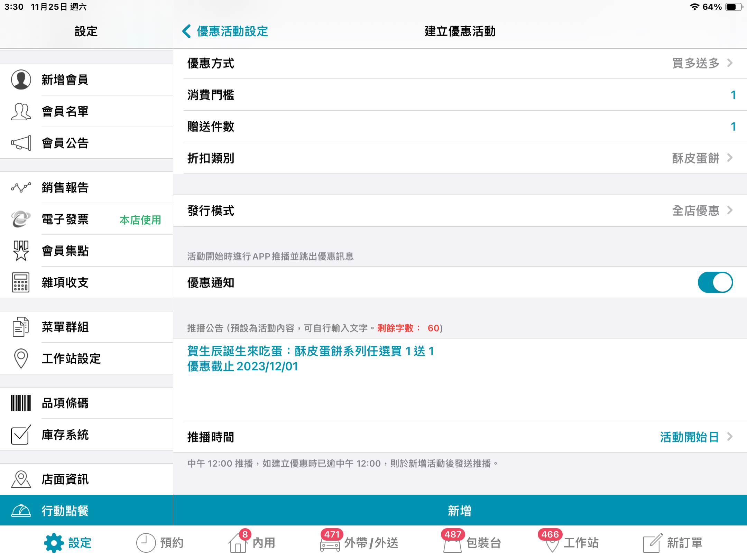Open 電子發票 via the e-invoice icon
Image resolution: width=747 pixels, height=560 pixels.
point(21,219)
